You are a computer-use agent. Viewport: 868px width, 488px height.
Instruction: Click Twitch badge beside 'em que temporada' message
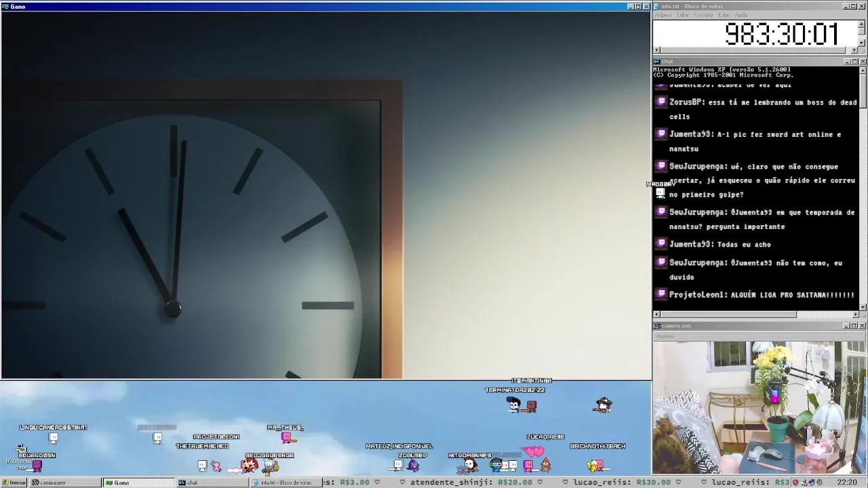click(662, 212)
